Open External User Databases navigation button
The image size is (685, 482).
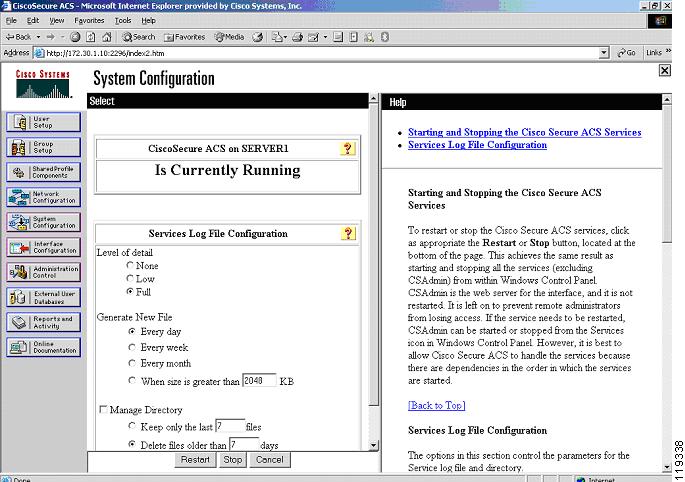[x=43, y=297]
